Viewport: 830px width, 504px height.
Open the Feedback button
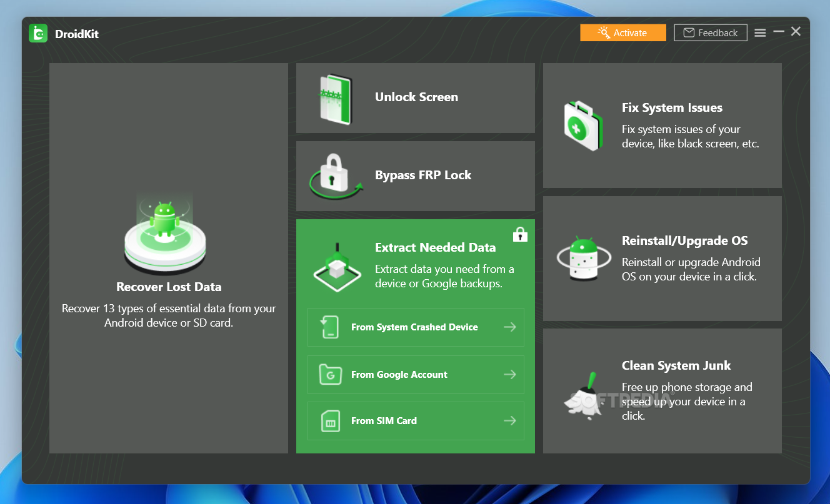(711, 33)
